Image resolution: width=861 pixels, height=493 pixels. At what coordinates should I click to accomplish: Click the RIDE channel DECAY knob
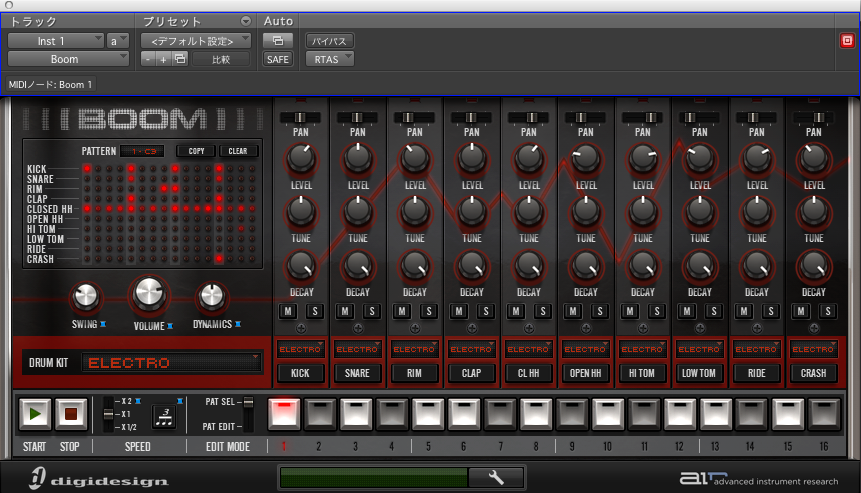point(757,266)
